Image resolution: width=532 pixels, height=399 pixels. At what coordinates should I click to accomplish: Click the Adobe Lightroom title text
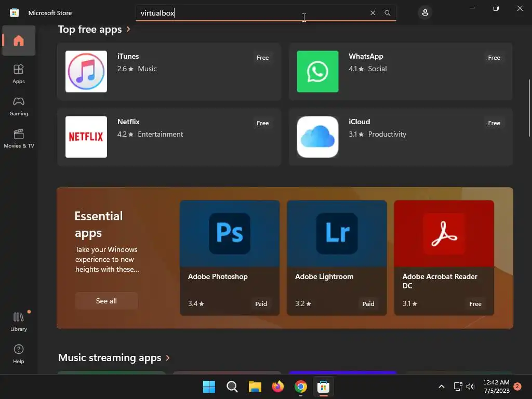coord(324,276)
